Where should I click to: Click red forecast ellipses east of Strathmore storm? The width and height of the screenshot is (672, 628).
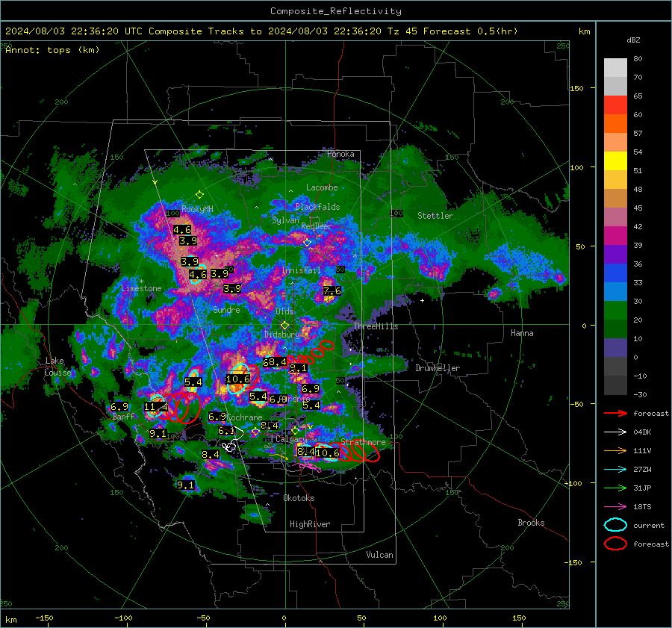359,451
